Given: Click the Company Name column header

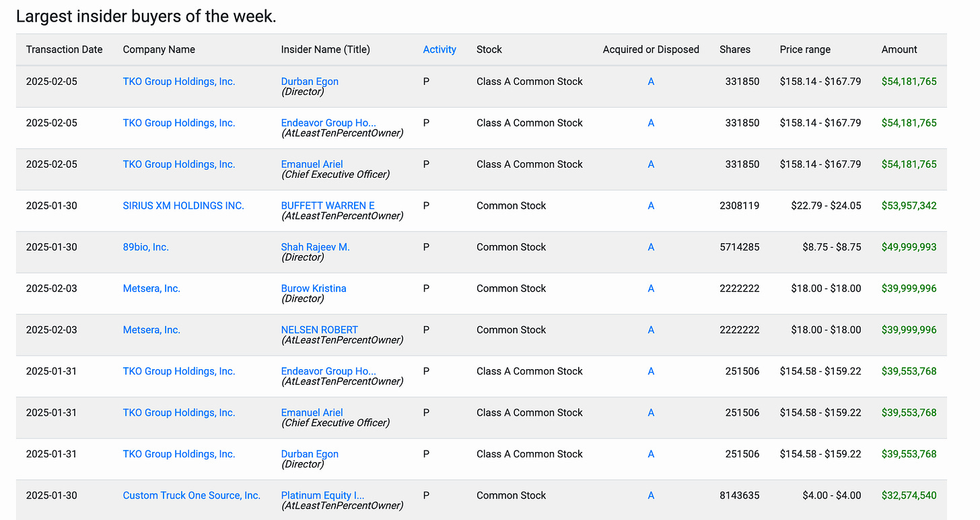Looking at the screenshot, I should tap(159, 49).
